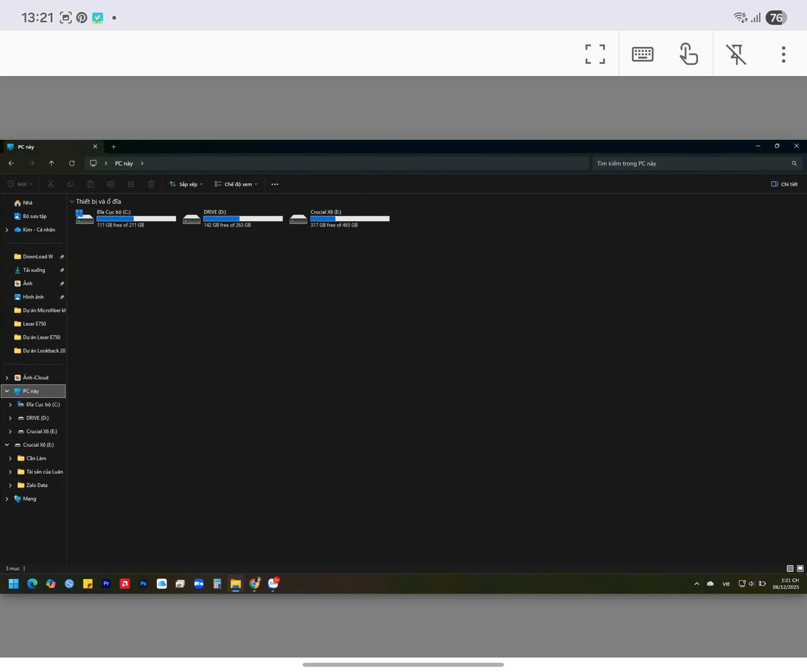This screenshot has height=672, width=807.
Task: Open the on-screen keyboard icon
Action: pyautogui.click(x=642, y=54)
